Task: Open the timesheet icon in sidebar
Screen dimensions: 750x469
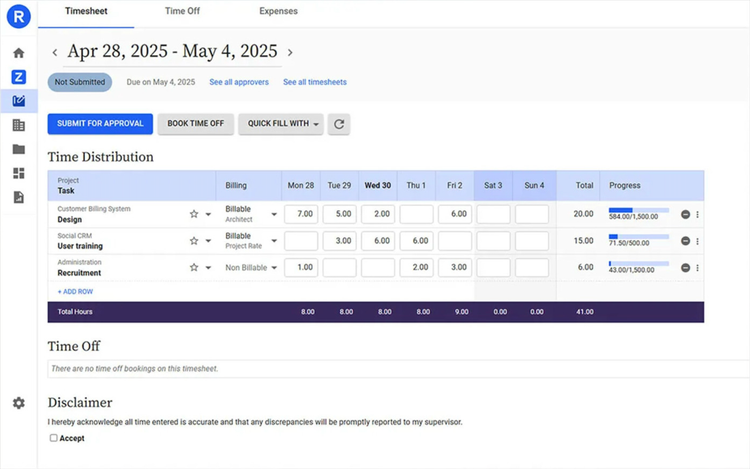Action: (18, 101)
